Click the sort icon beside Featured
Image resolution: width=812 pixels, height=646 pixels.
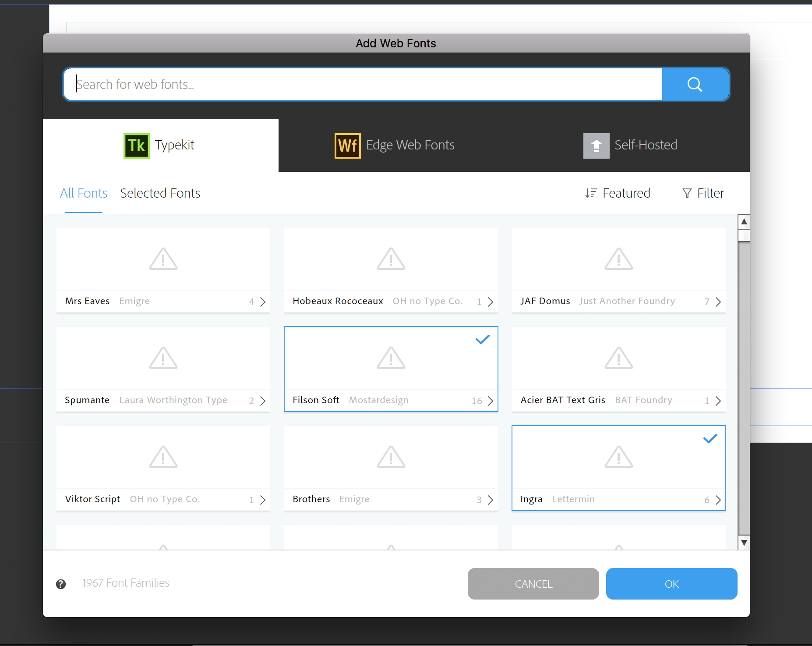591,193
